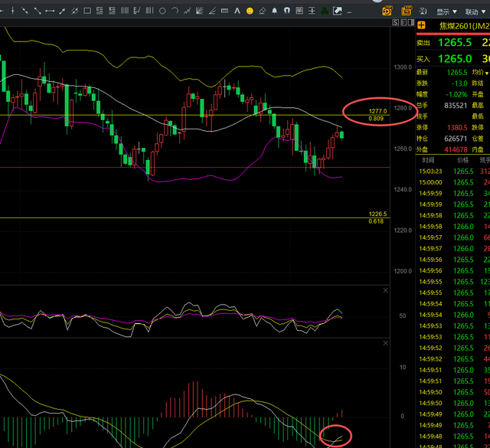490x448 pixels.
Task: Click the 卖出 price 1265.5
Action: click(455, 44)
